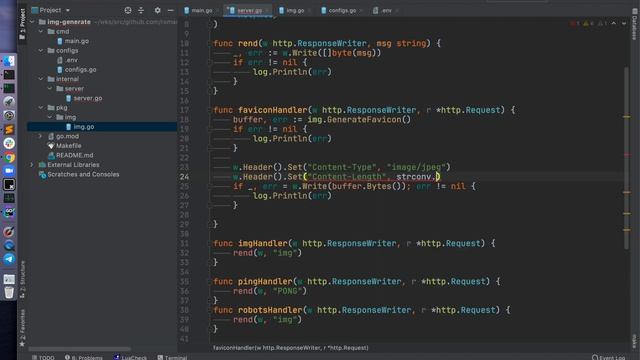Open Sublime Text from the dock

pyautogui.click(x=9, y=129)
